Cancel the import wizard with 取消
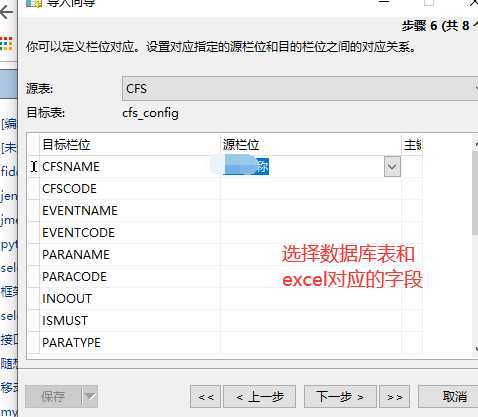This screenshot has width=478, height=417. pos(449,397)
